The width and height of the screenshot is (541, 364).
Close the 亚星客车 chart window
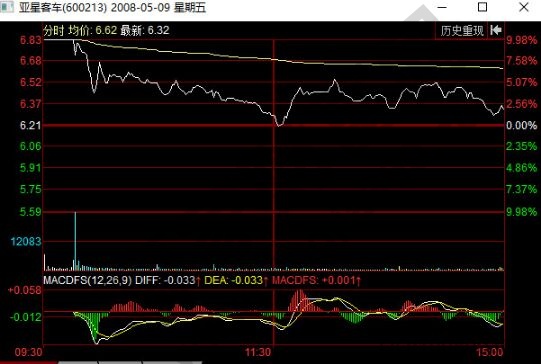pyautogui.click(x=524, y=7)
